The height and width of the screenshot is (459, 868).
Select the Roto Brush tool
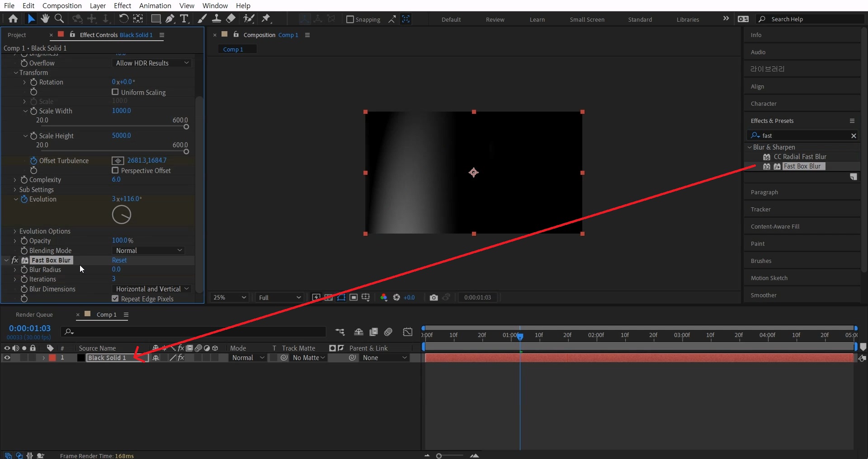coord(249,19)
